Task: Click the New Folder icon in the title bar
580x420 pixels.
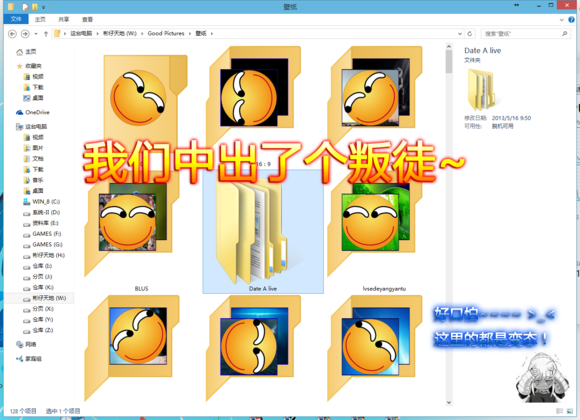Action: tap(35, 7)
